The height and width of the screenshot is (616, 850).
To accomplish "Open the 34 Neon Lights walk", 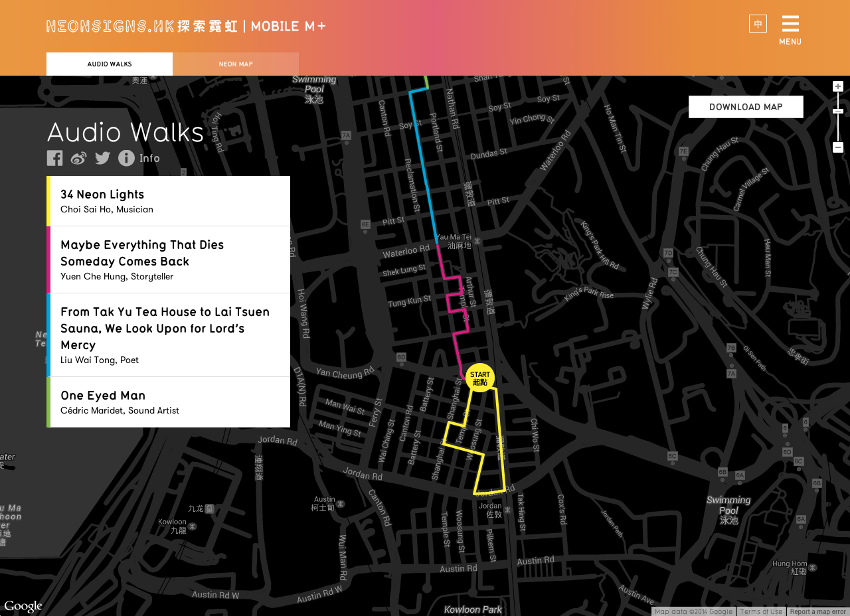I will point(169,201).
